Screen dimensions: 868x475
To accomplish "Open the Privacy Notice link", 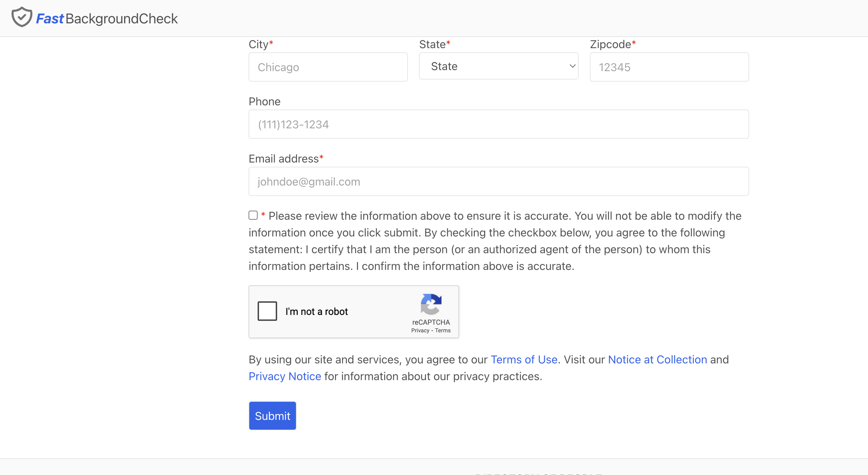I will [x=285, y=376].
